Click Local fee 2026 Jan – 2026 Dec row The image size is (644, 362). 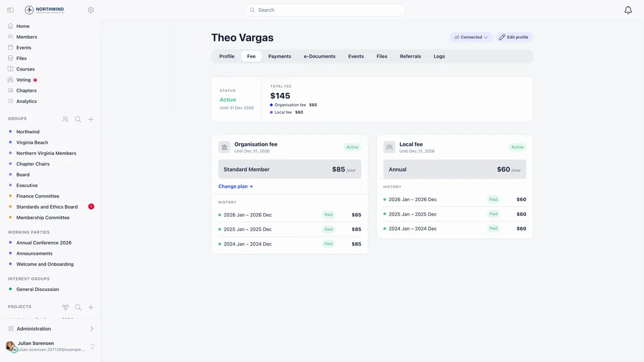click(x=455, y=200)
